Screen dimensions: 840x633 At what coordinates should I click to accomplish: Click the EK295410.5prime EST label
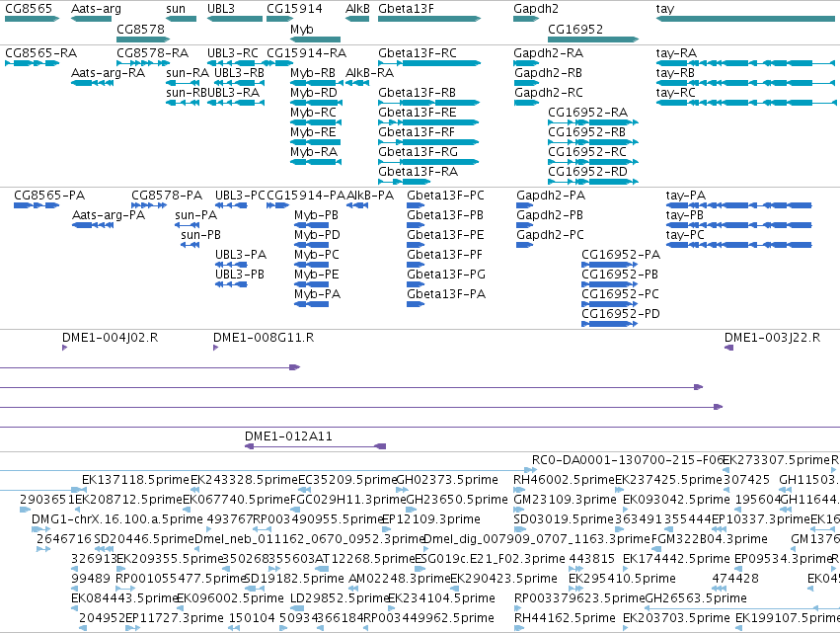[622, 579]
